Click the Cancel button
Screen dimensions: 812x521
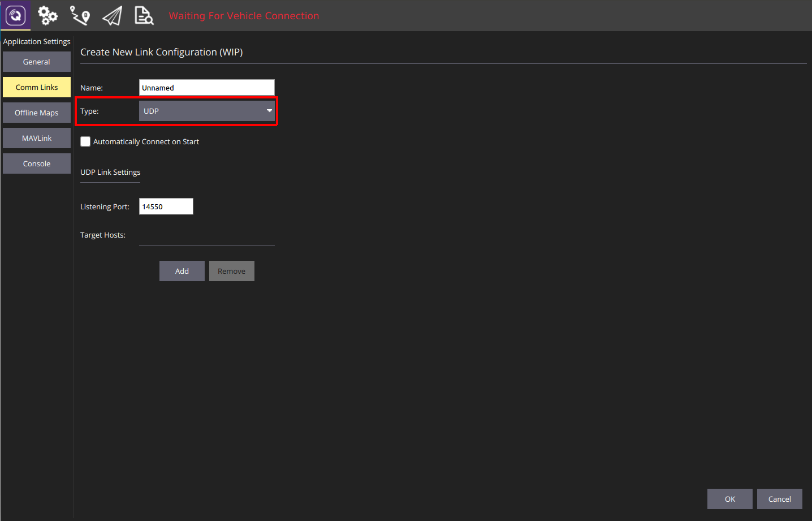[780, 499]
